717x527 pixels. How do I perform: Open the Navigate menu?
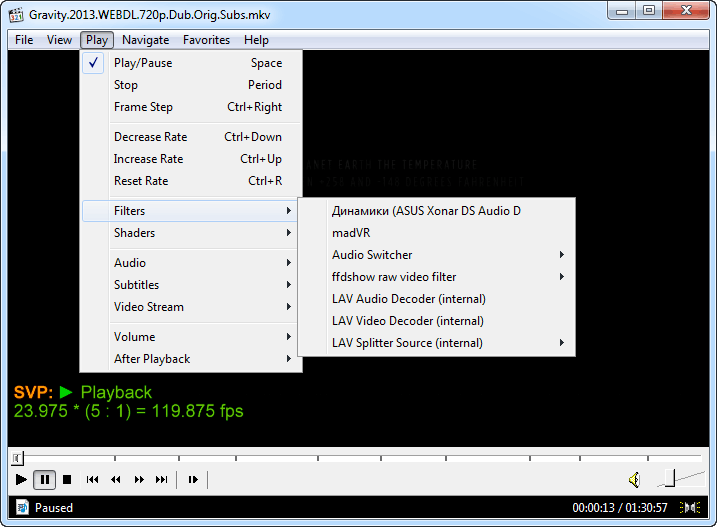click(145, 40)
